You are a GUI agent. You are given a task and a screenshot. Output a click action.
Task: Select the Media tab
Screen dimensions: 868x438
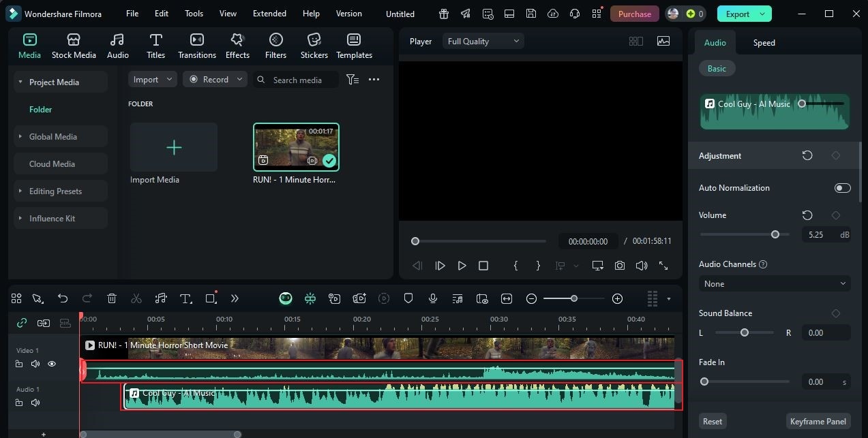[29, 46]
